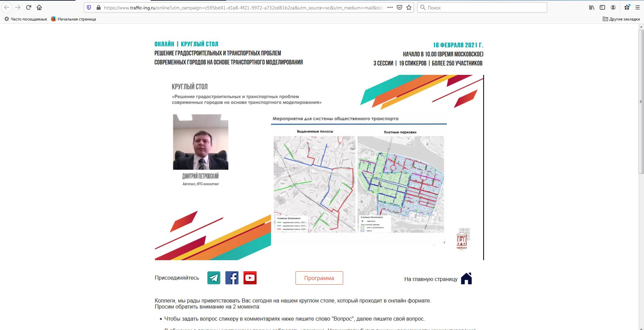Image resolution: width=644 pixels, height=330 pixels.
Task: Open 'Часто посещаемые' bookmarks item
Action: (x=26, y=19)
